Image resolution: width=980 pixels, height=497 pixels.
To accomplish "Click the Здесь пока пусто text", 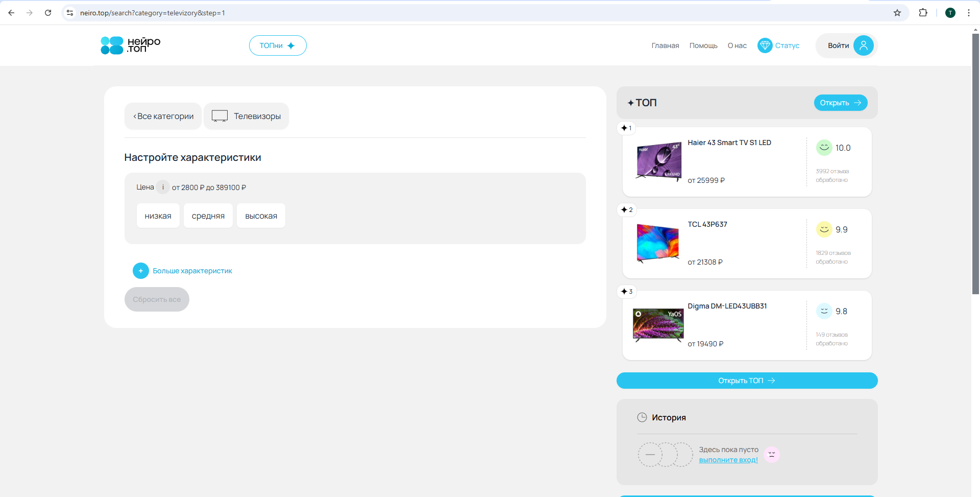I will (x=728, y=449).
